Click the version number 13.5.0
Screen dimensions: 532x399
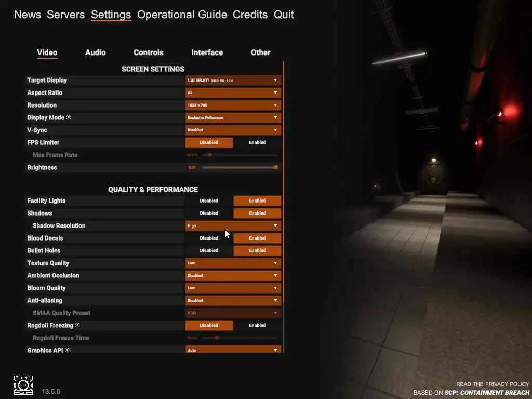51,392
